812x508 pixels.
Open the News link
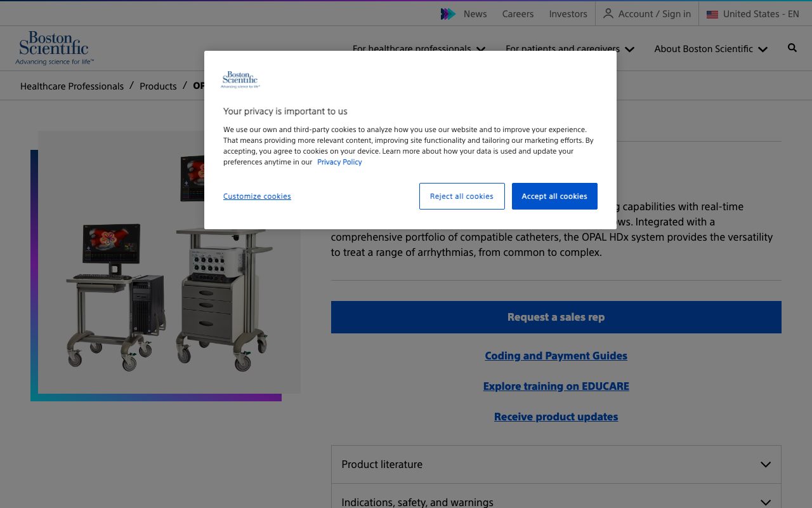(x=475, y=14)
